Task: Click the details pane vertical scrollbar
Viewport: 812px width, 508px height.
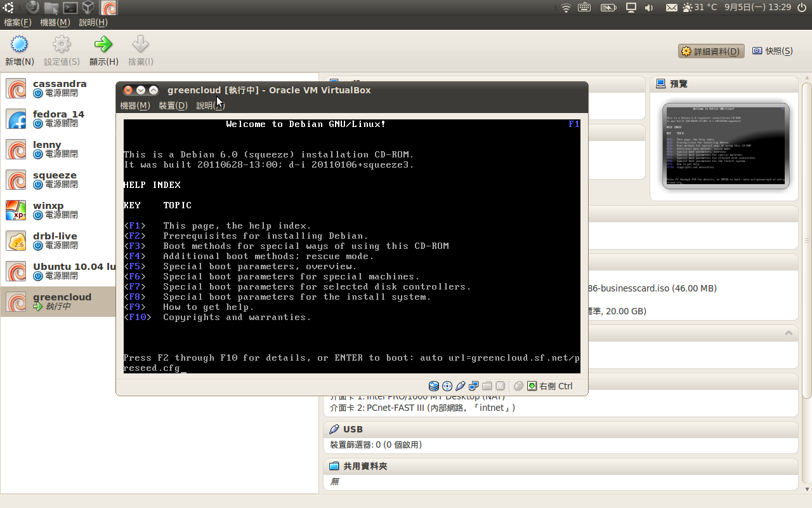Action: 806,241
